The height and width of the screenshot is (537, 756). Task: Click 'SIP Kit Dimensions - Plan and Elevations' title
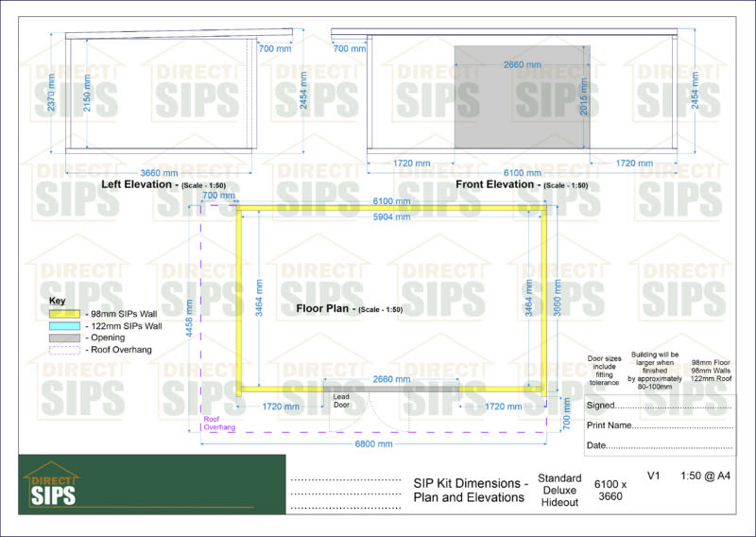pyautogui.click(x=471, y=490)
